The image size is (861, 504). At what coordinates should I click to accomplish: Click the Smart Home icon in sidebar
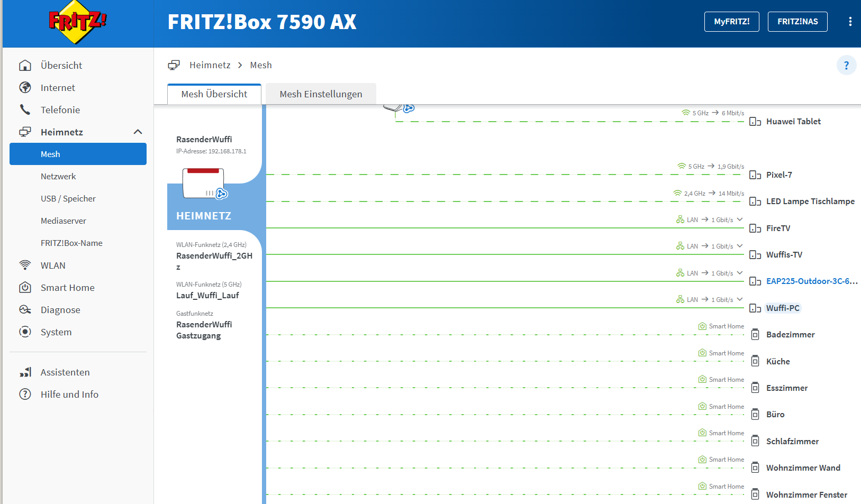[25, 287]
